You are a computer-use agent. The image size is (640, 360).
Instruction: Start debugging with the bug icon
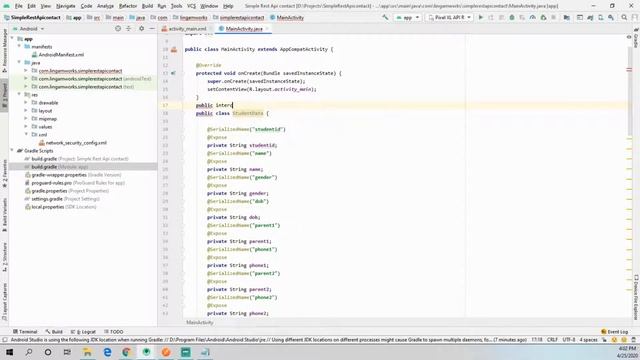click(x=512, y=18)
